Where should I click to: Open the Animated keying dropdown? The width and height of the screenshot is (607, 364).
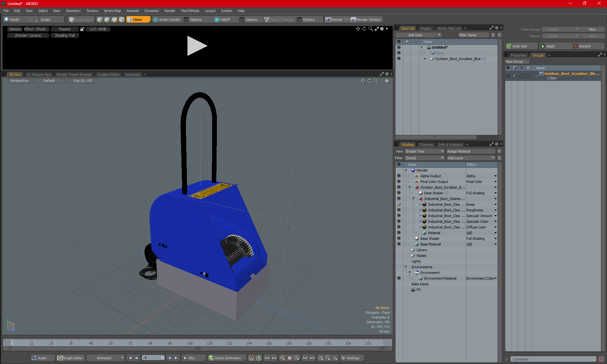click(106, 358)
